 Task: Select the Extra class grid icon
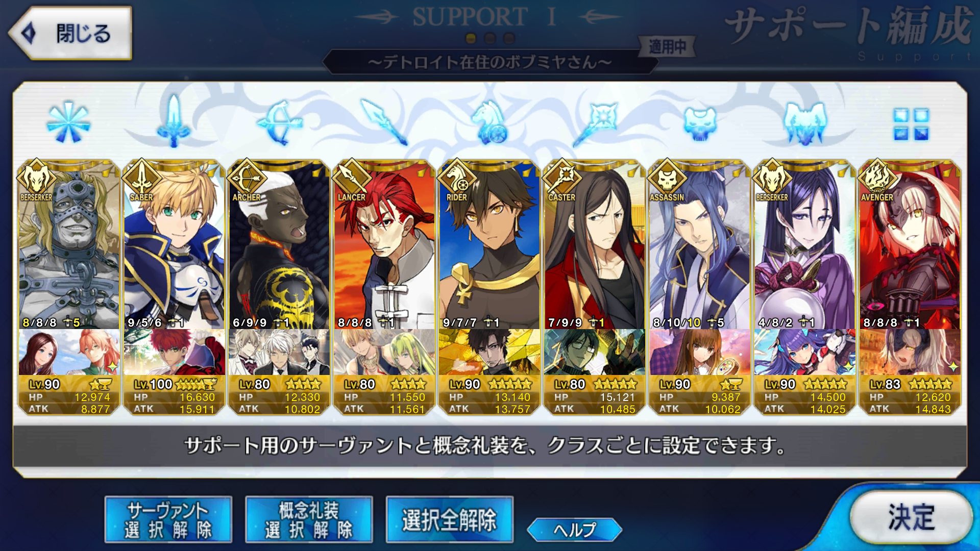911,124
